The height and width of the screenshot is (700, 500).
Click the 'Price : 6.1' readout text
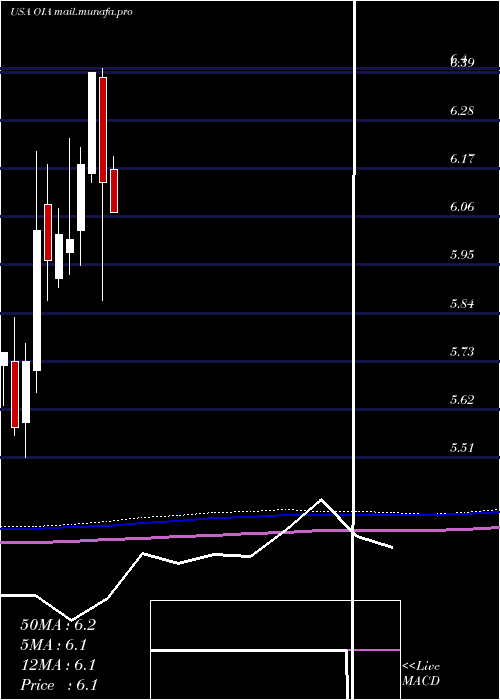click(59, 685)
